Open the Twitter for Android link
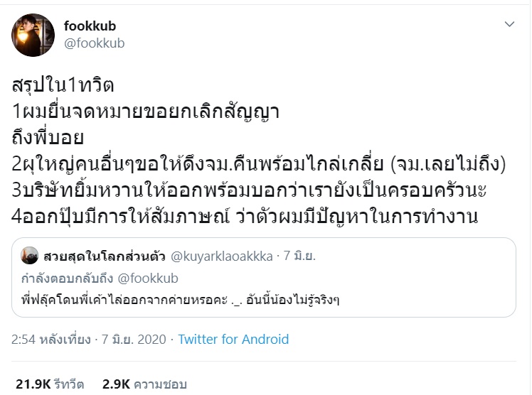 tap(233, 339)
